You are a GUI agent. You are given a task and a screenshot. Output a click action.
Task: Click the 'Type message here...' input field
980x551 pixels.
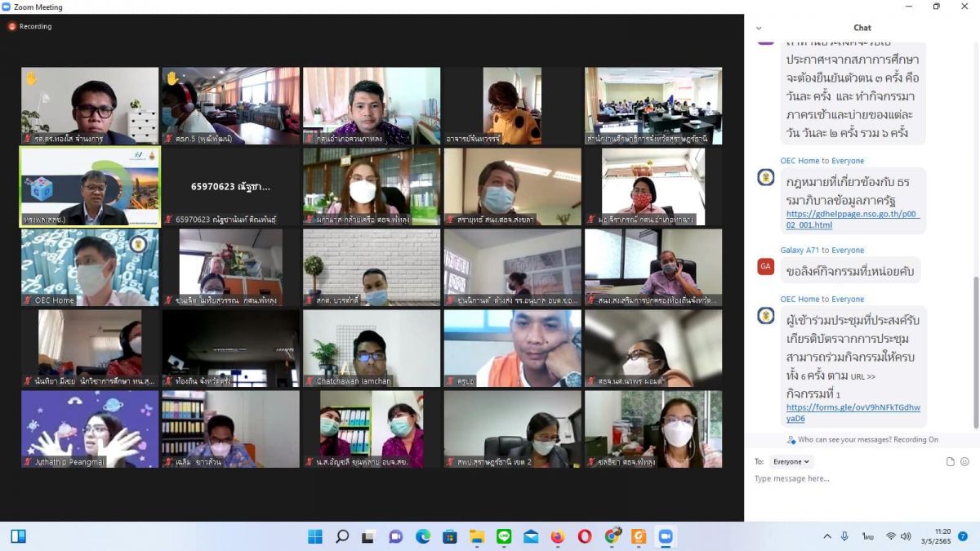click(x=857, y=479)
